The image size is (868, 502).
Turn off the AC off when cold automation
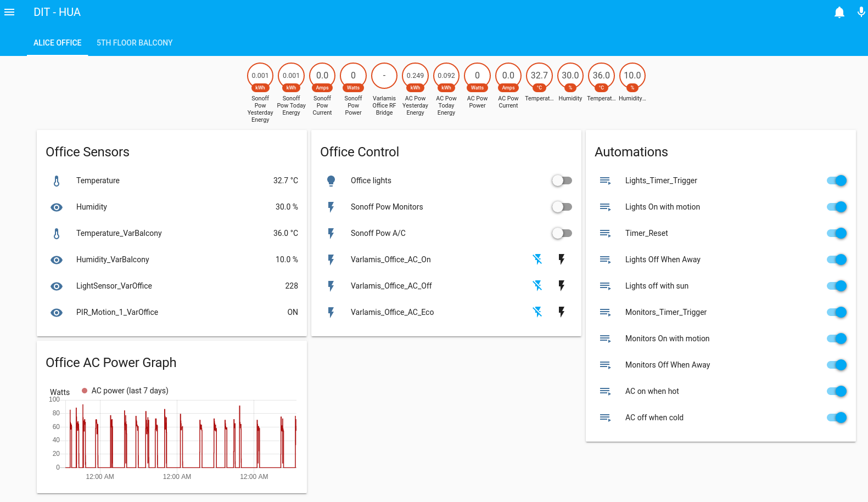tap(836, 418)
